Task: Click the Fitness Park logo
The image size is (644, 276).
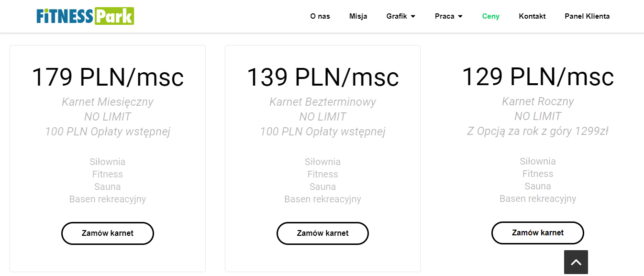Action: (x=85, y=16)
